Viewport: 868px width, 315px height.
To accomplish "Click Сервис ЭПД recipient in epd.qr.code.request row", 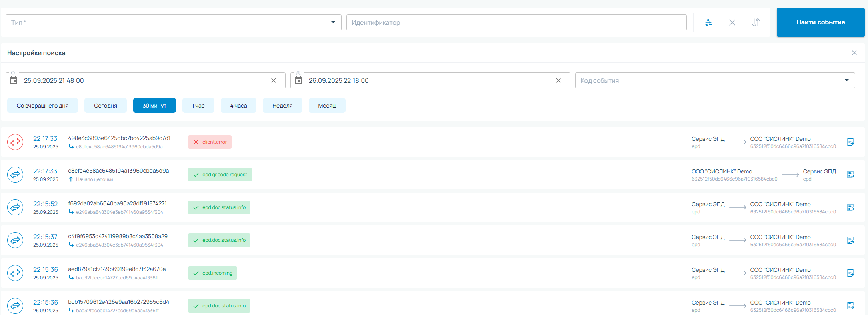I will [819, 171].
